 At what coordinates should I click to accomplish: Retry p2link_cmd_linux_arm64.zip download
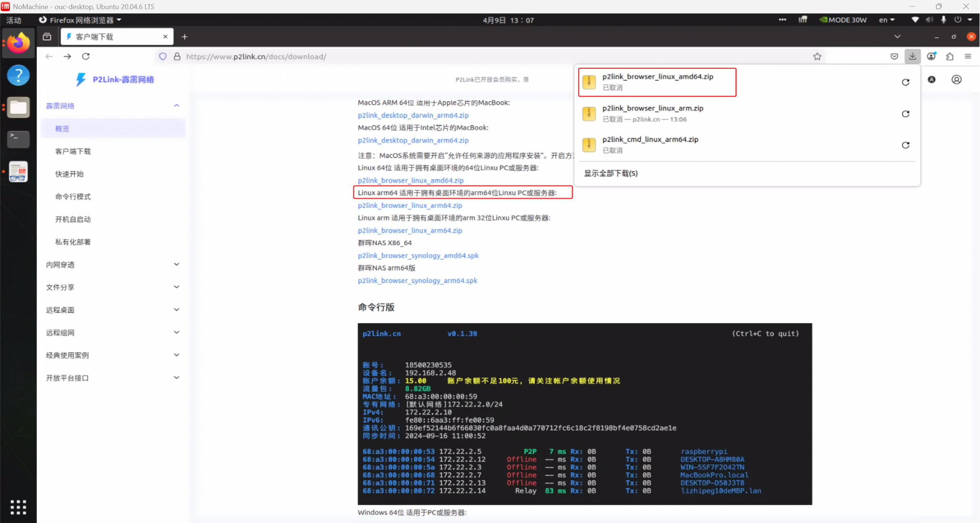[905, 145]
